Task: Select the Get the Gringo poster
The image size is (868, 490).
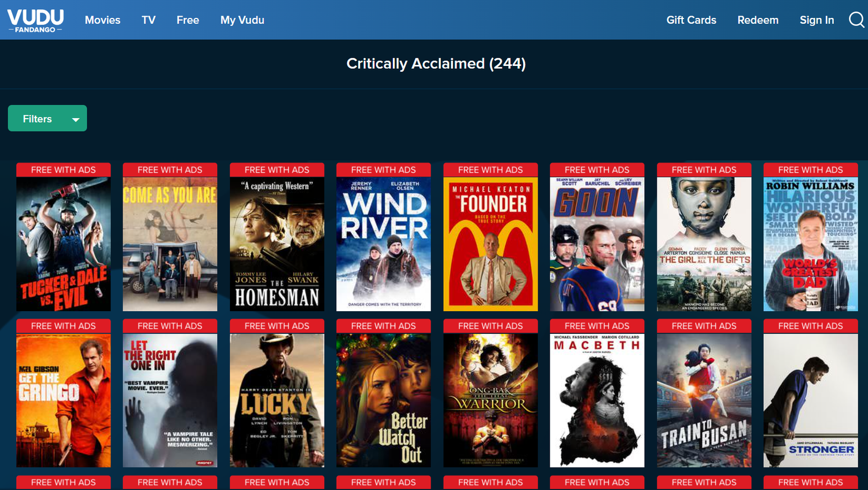Action: (64, 400)
